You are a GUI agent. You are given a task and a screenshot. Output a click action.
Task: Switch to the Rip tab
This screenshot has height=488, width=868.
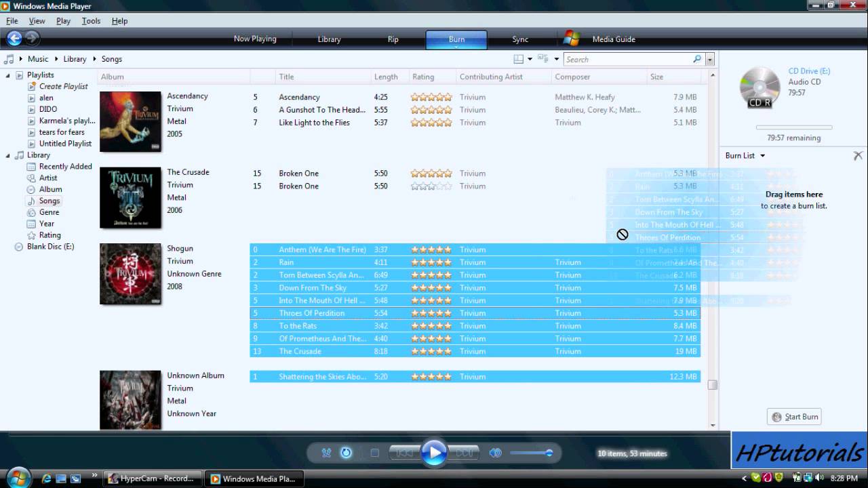pos(393,39)
